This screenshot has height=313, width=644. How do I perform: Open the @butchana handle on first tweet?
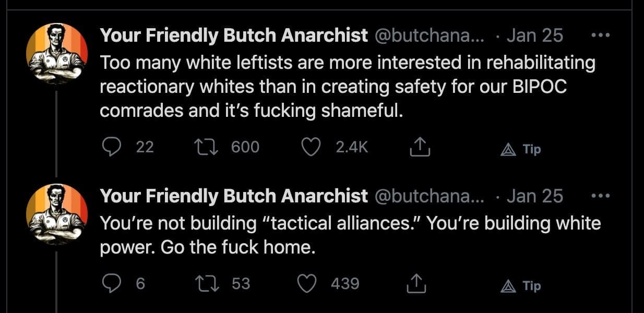[x=430, y=35]
